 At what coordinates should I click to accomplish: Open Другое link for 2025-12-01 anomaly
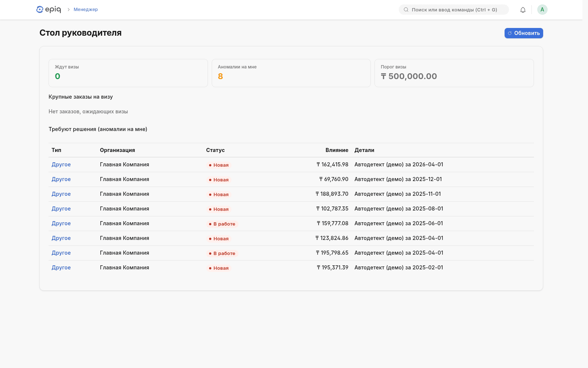[61, 179]
